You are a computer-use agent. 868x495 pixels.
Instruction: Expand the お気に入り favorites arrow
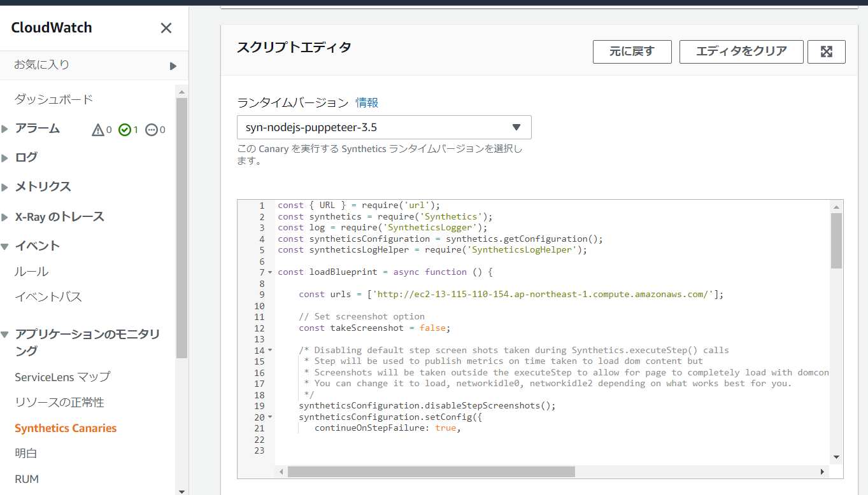coord(173,66)
